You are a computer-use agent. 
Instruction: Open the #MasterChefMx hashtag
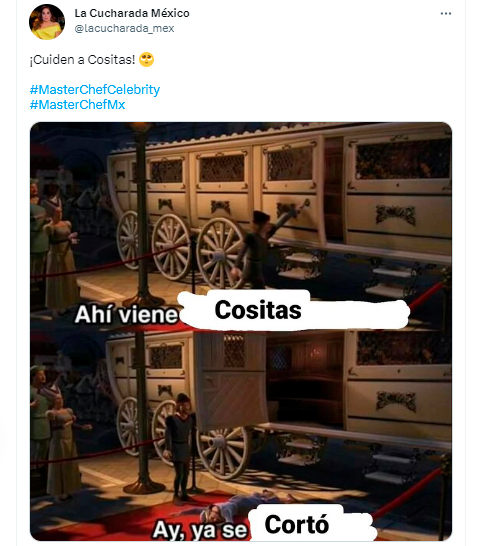tap(77, 104)
